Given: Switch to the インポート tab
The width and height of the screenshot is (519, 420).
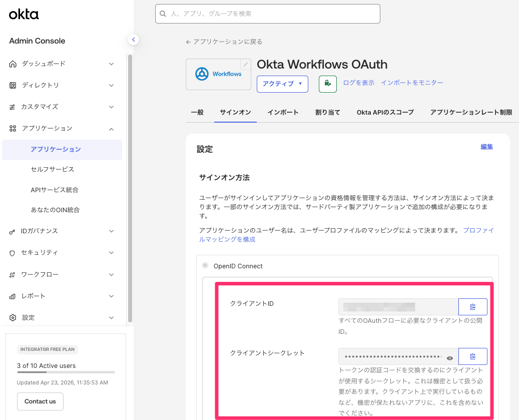Looking at the screenshot, I should point(283,112).
